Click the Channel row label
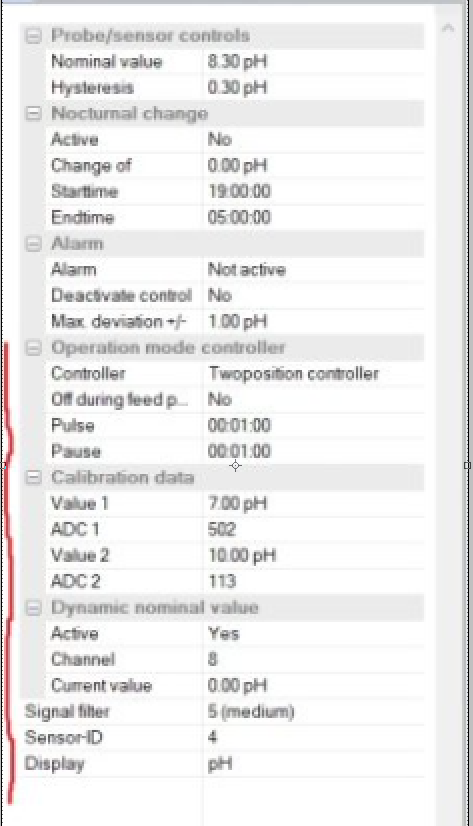The width and height of the screenshot is (473, 826). click(x=83, y=659)
